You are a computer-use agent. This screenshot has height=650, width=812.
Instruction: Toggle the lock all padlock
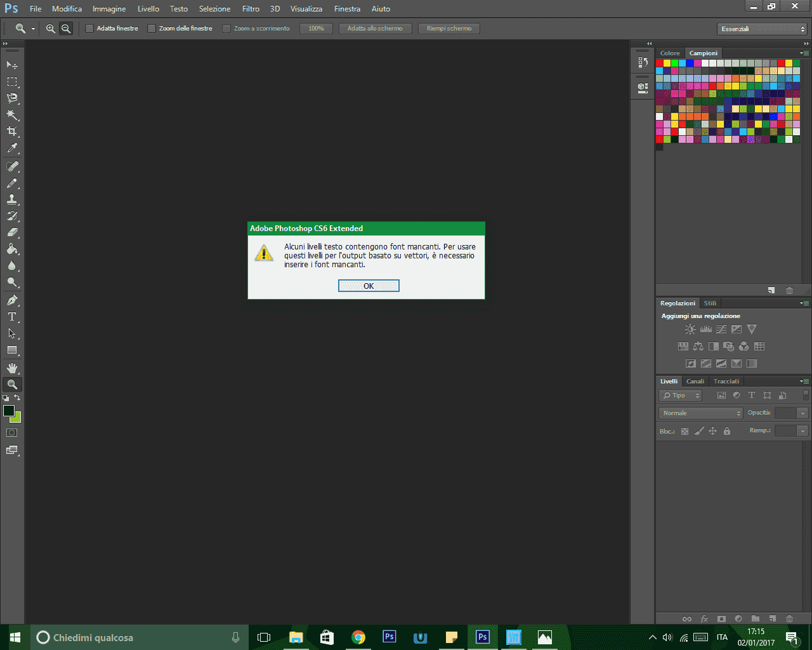click(727, 431)
